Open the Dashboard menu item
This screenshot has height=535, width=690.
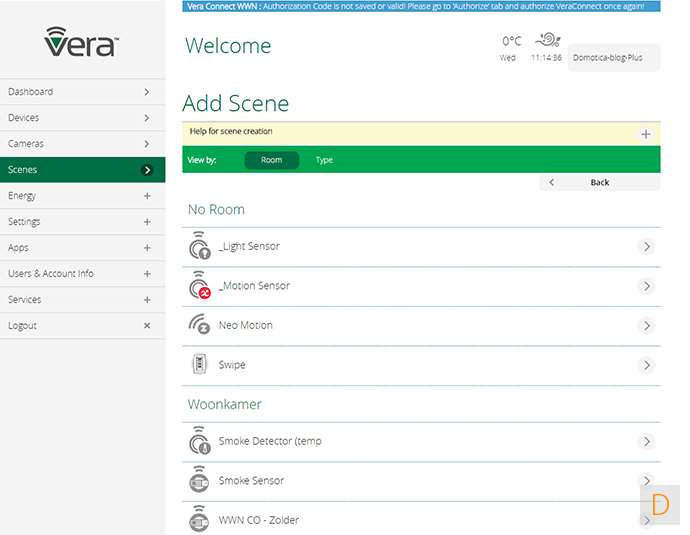tap(82, 92)
